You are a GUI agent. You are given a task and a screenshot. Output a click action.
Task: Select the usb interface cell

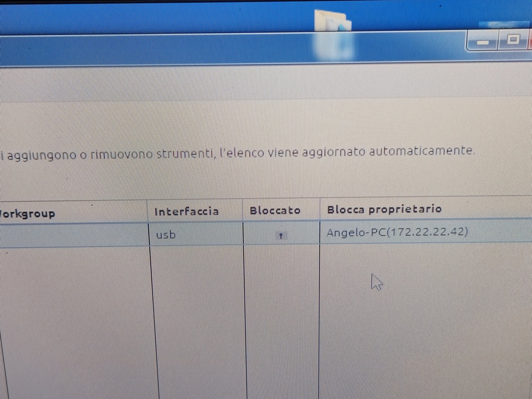pos(166,235)
